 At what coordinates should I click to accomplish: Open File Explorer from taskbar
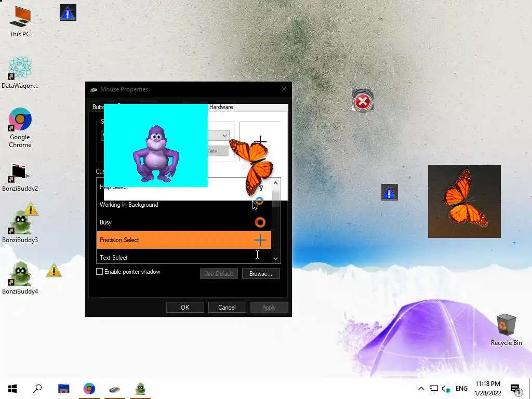(x=63, y=389)
